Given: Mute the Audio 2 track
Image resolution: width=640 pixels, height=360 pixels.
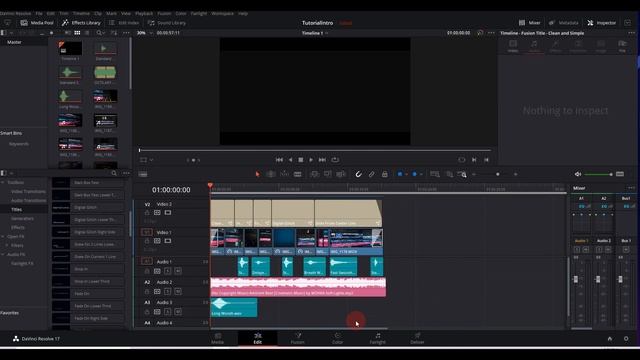Looking at the screenshot, I should (178, 291).
